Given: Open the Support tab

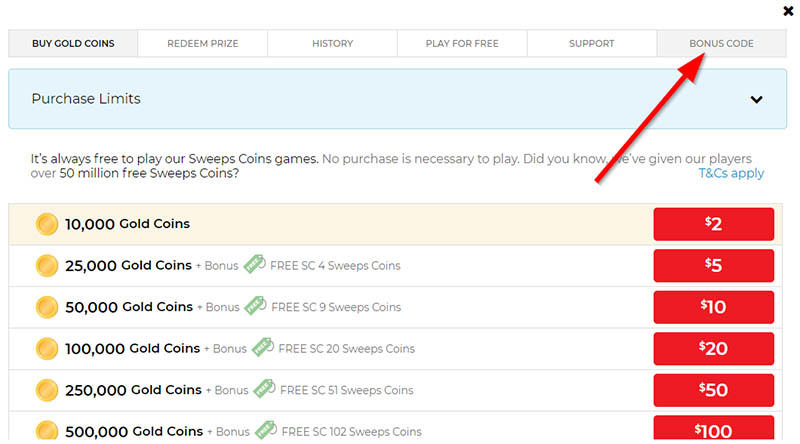Looking at the screenshot, I should (591, 44).
